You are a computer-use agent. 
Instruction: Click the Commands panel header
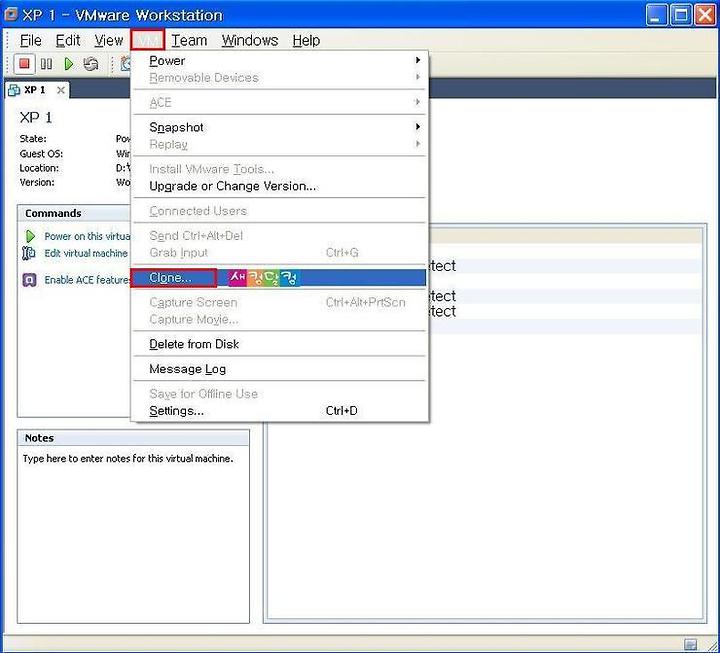[x=75, y=213]
